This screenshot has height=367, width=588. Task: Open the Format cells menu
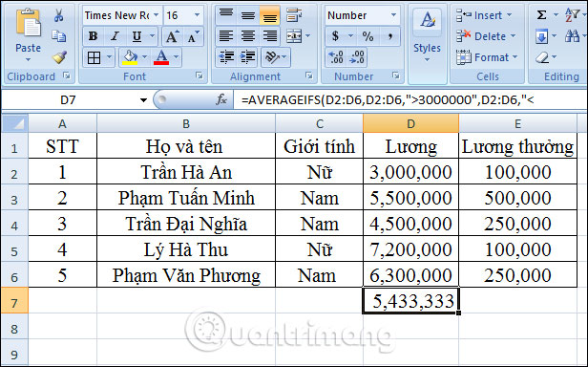coord(487,57)
